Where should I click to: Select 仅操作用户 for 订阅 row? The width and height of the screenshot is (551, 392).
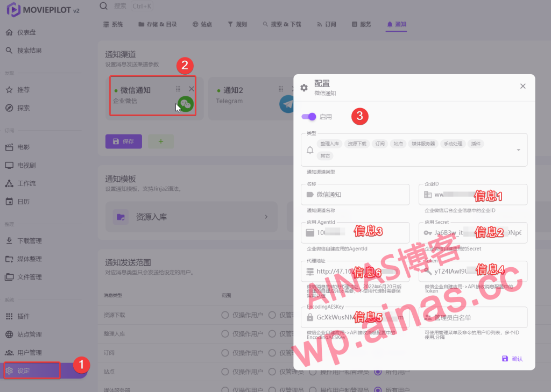click(225, 353)
